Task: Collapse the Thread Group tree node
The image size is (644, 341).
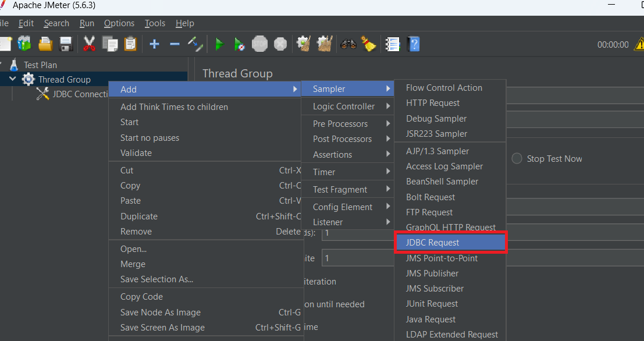Action: pos(13,79)
